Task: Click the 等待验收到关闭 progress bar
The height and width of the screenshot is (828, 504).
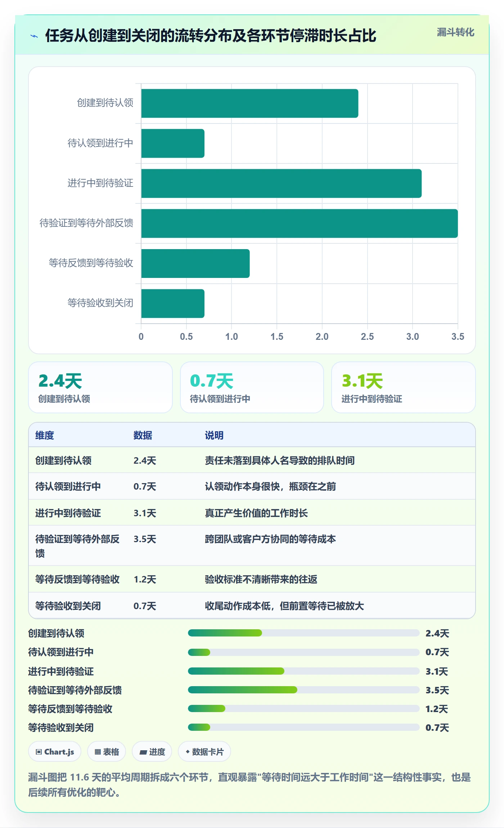Action: (303, 727)
